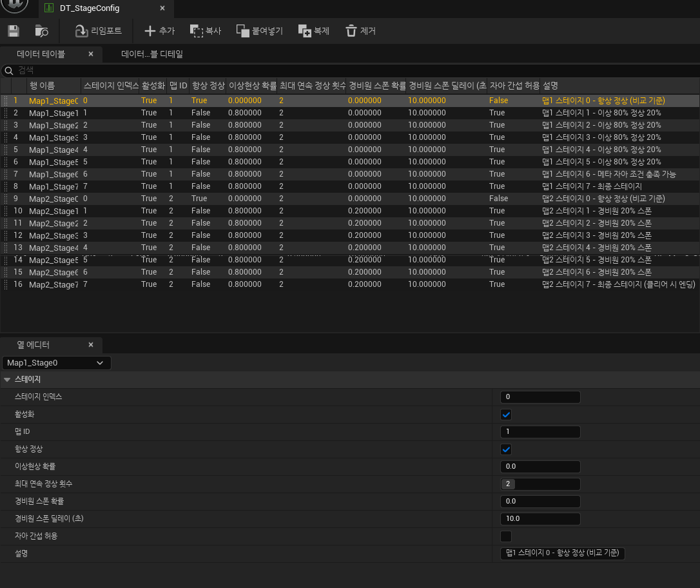Viewport: 700px width, 588px height.
Task: Click the search magnifier icon
Action: (x=8, y=70)
